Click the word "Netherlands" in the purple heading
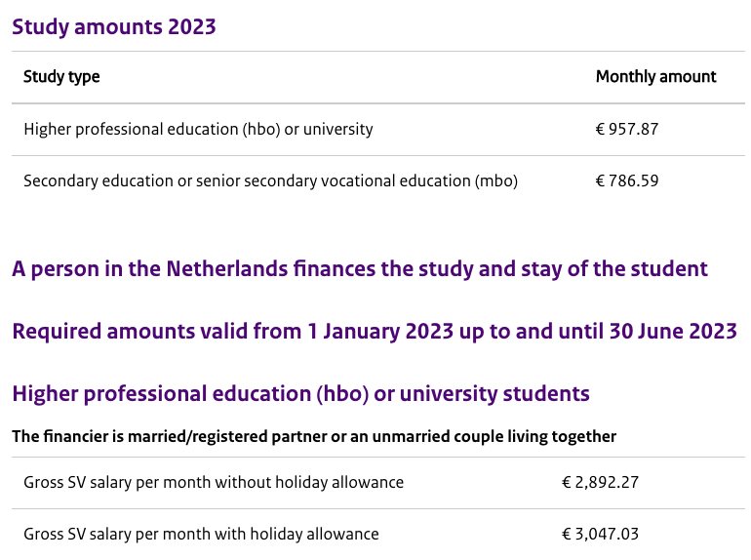751x560 pixels. [227, 269]
